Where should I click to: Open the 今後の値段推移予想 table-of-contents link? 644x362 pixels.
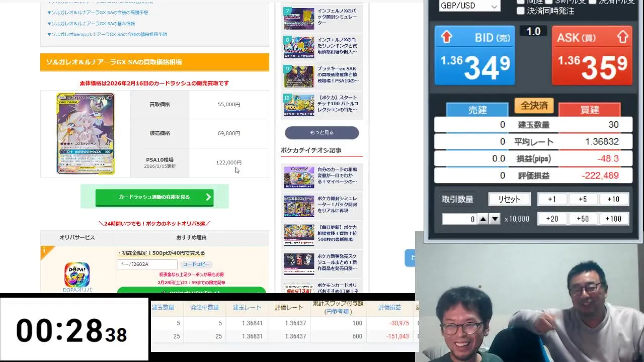(107, 34)
